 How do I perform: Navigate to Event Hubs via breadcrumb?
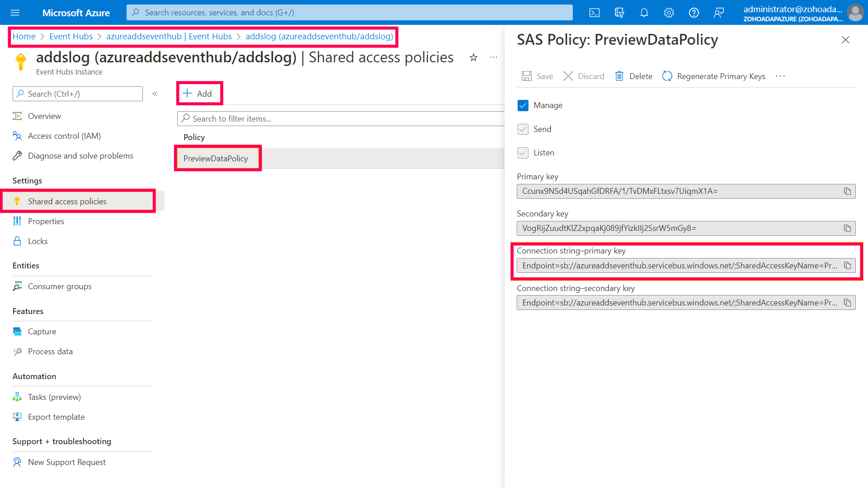coord(71,36)
